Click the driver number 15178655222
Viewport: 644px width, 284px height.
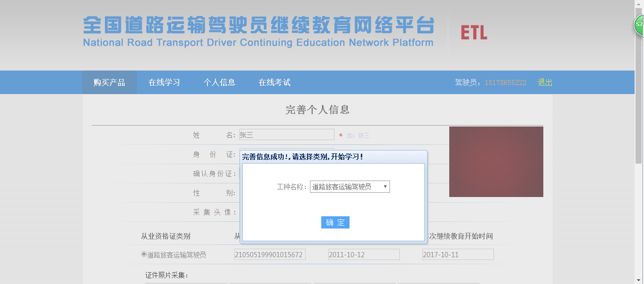505,83
